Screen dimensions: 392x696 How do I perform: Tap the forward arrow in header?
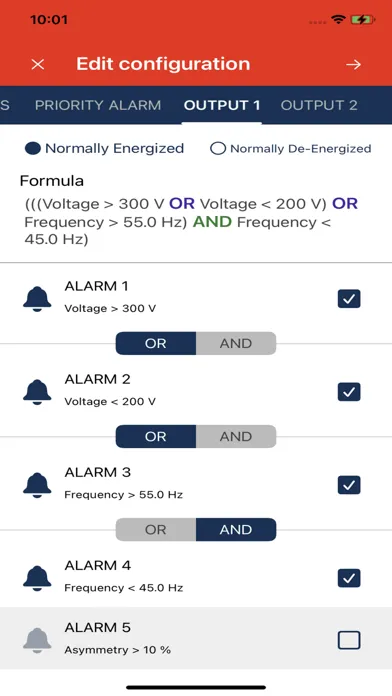click(x=353, y=64)
